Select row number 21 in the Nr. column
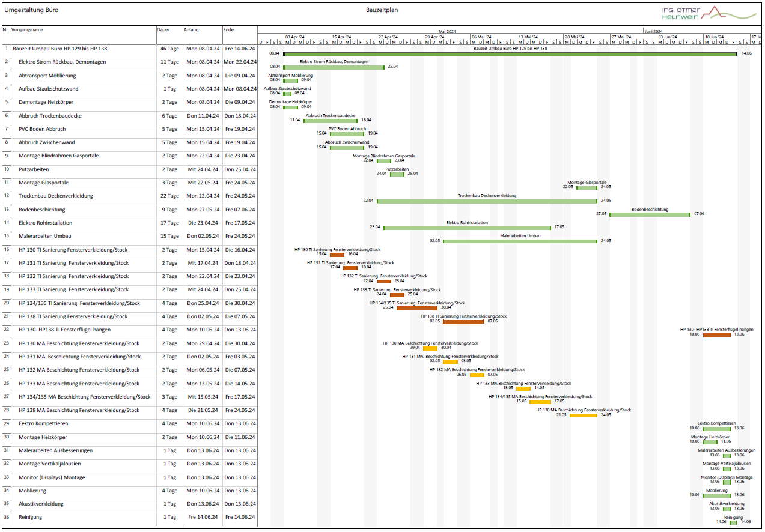 coord(6,316)
